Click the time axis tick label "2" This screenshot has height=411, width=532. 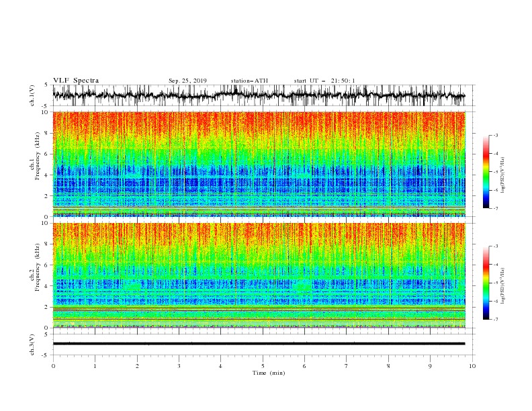point(137,366)
